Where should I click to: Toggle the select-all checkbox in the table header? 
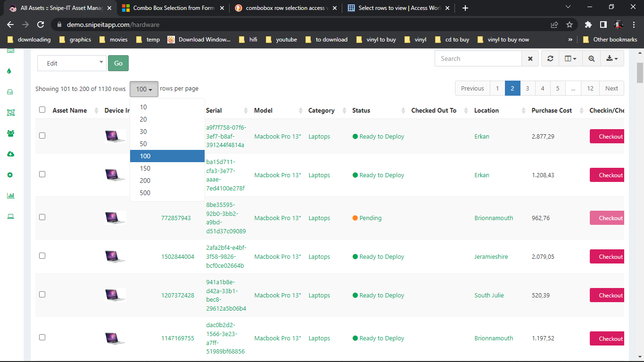pyautogui.click(x=42, y=109)
